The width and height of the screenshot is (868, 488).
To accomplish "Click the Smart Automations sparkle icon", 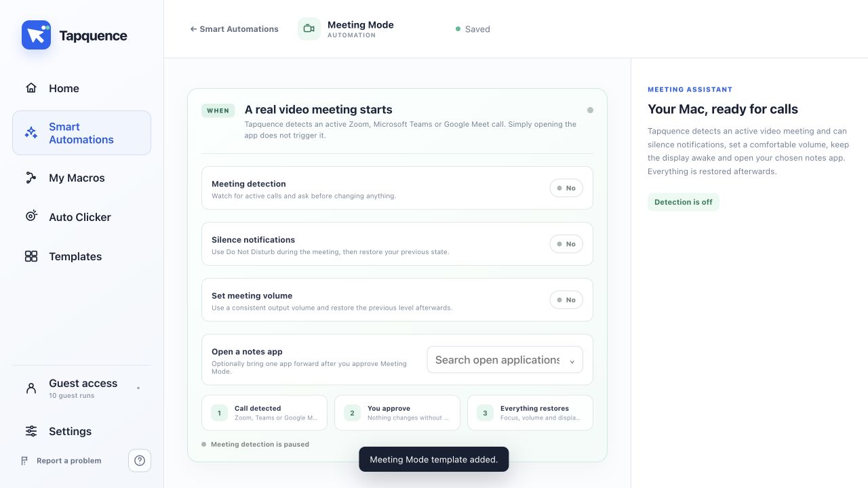I will (x=31, y=133).
